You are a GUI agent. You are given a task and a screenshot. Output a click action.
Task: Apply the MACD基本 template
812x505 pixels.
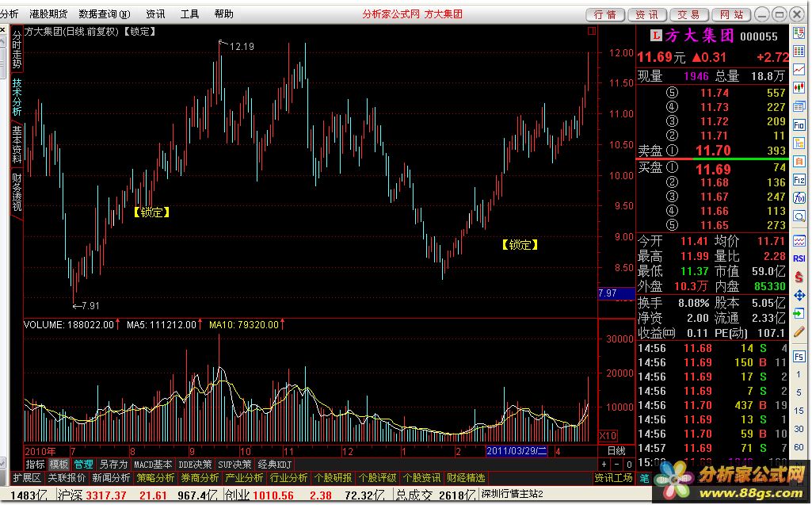tap(153, 465)
